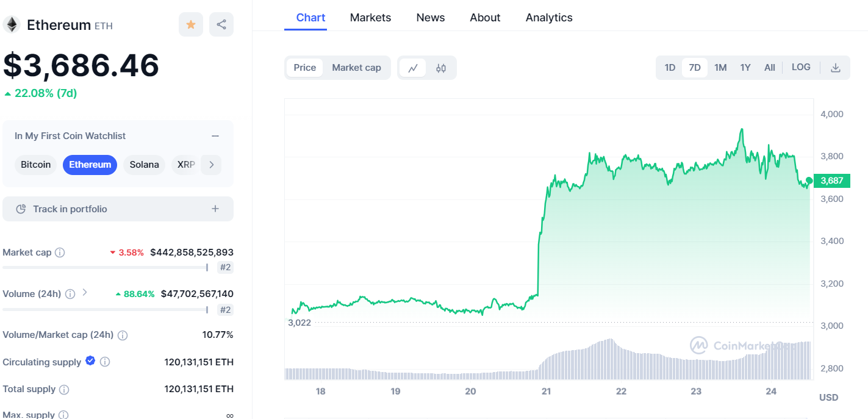The image size is (868, 419).
Task: Toggle LOG scale on the chart
Action: click(x=801, y=67)
